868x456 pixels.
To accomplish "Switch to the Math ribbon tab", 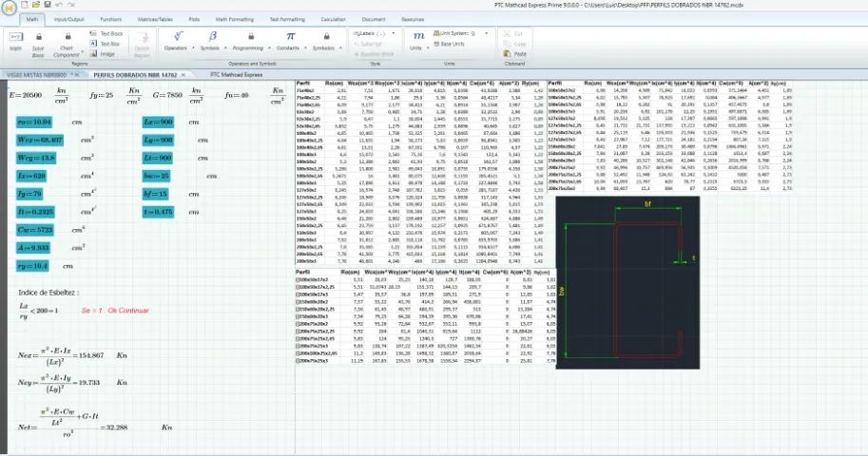I will [32, 19].
